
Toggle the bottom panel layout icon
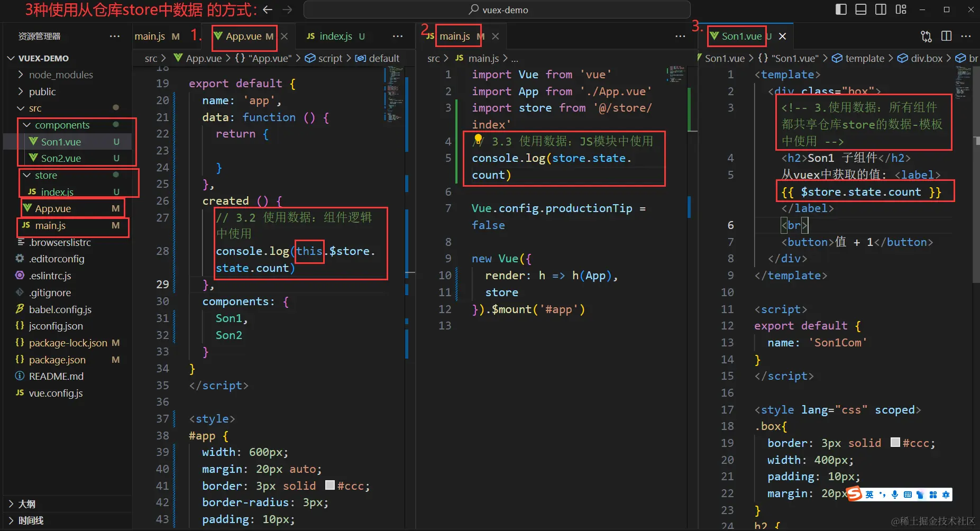pos(861,10)
